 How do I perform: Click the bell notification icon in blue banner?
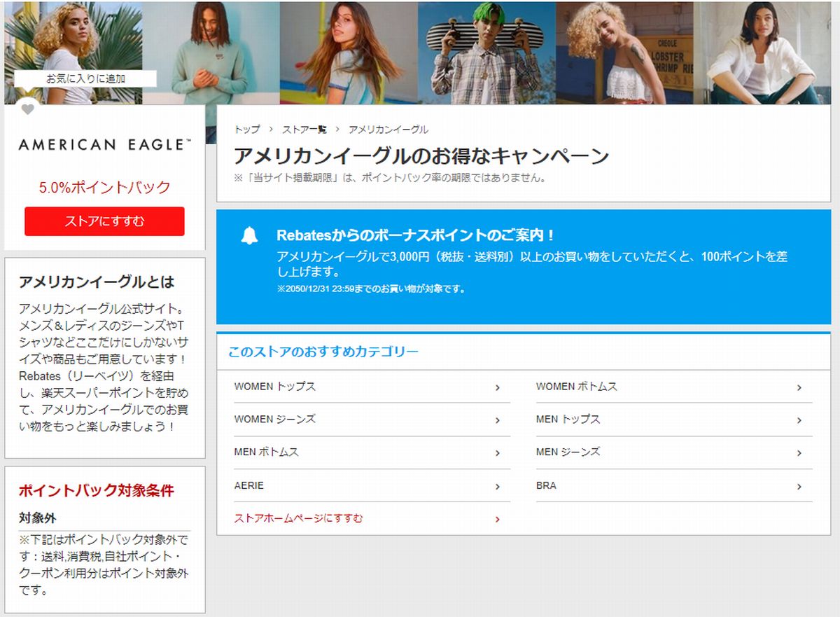point(249,236)
